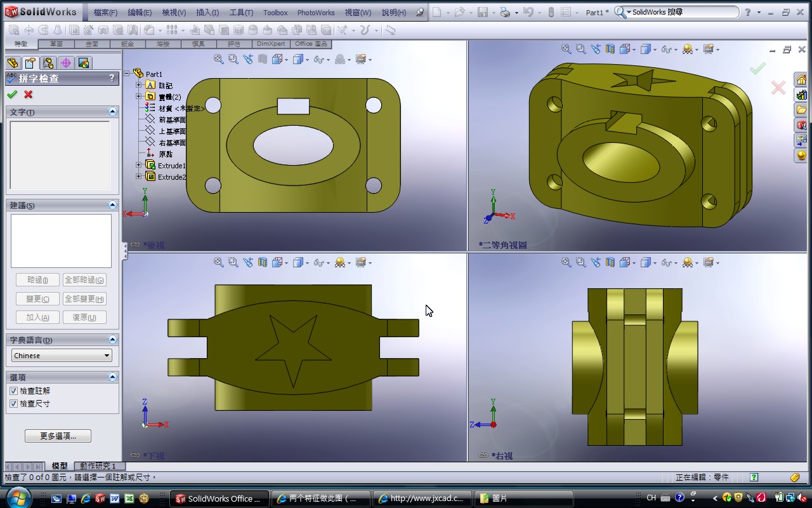Screen dimensions: 812x508
Task: Open File Explorer task pane tab
Action: point(802,110)
